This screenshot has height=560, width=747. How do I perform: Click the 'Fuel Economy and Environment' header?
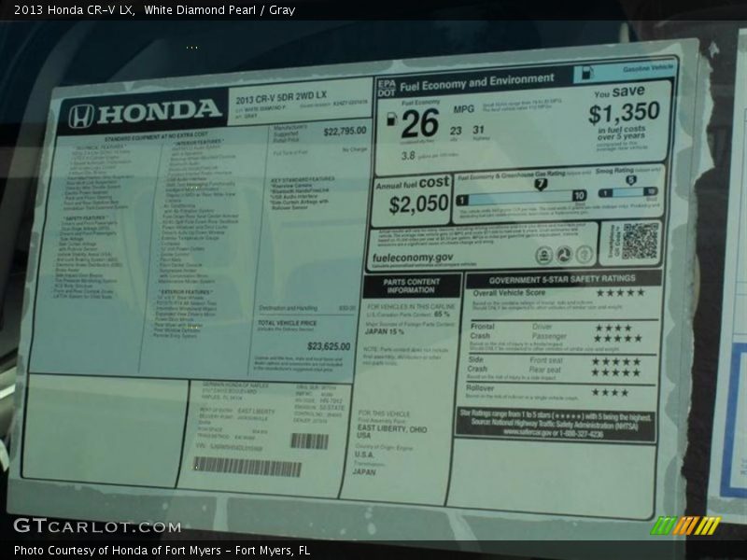pos(477,82)
